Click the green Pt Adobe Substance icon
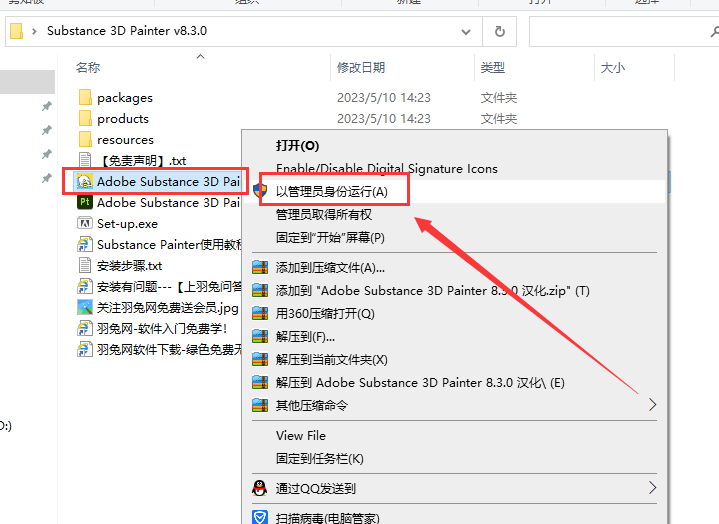The height and width of the screenshot is (524, 719). coord(85,202)
